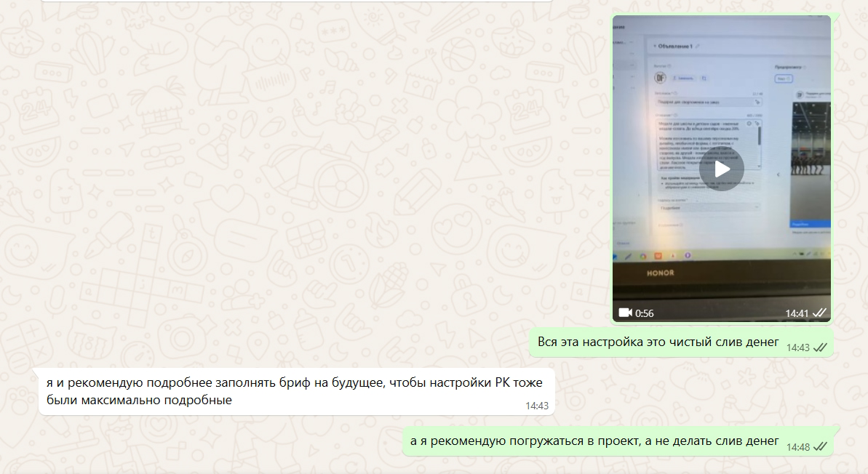The image size is (868, 474).
Task: Click the 14:43 timestamp on the green message
Action: click(x=797, y=348)
